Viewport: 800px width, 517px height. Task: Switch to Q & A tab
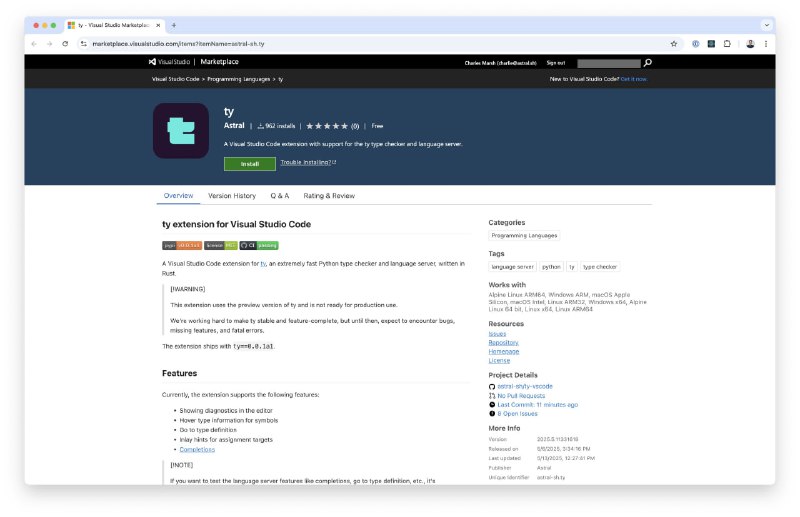pos(280,195)
